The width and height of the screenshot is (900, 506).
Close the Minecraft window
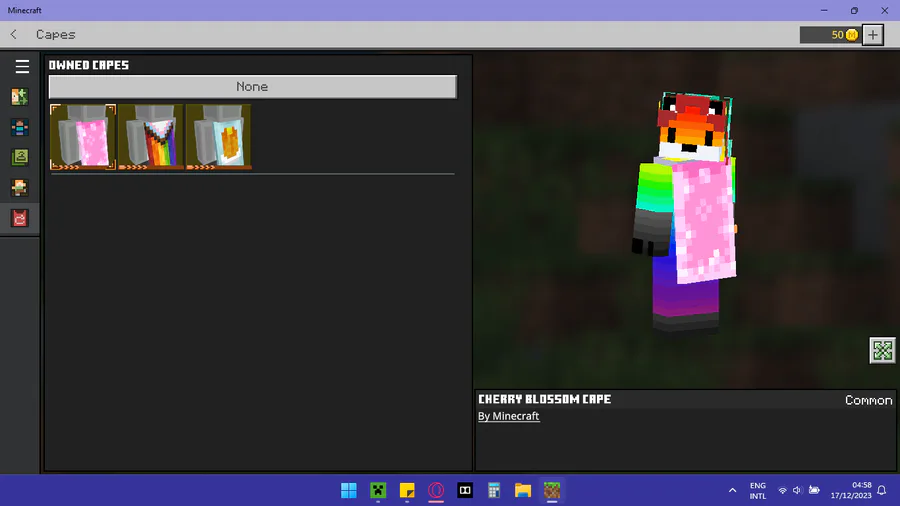[x=885, y=10]
